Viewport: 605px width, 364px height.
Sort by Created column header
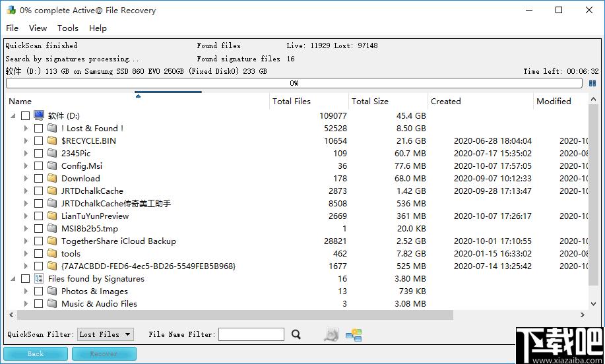point(481,102)
